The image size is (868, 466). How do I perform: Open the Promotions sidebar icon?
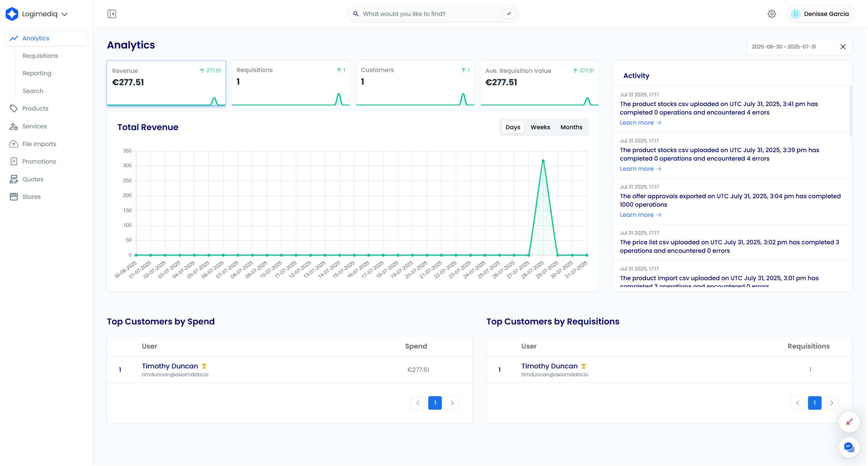pyautogui.click(x=14, y=162)
